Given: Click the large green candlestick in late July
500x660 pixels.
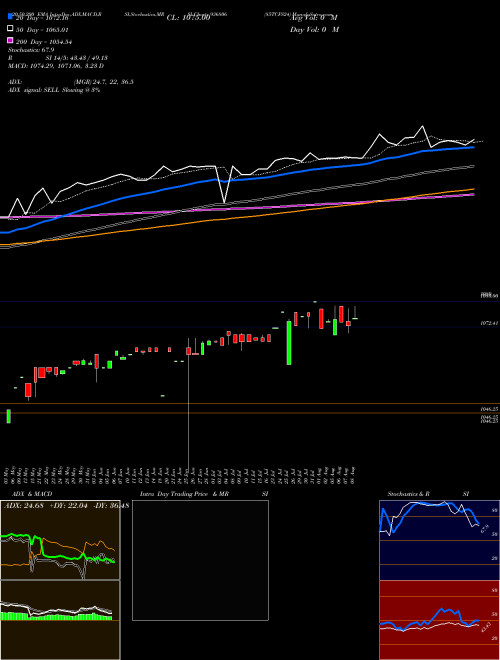Looking at the screenshot, I should (289, 343).
